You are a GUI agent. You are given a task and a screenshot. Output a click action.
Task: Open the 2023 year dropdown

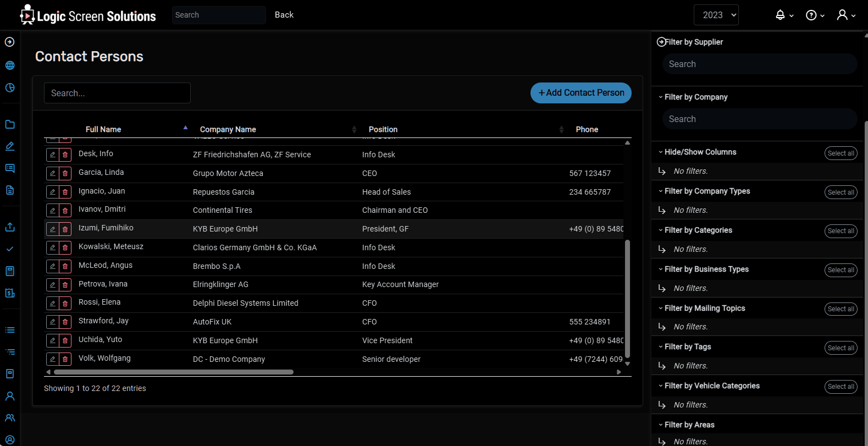[x=716, y=15]
